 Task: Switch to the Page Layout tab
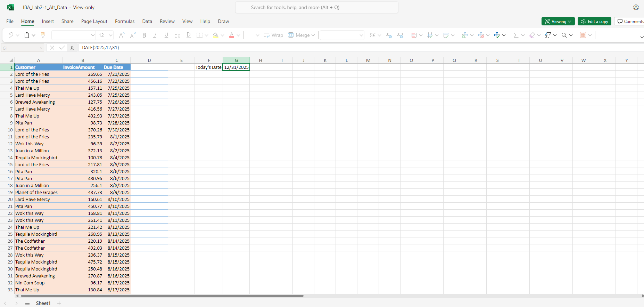[94, 21]
